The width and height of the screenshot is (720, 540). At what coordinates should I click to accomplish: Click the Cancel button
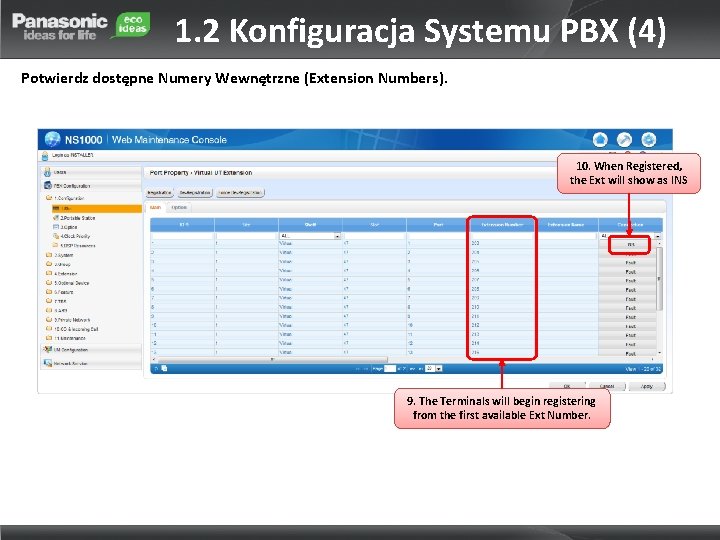pos(607,386)
